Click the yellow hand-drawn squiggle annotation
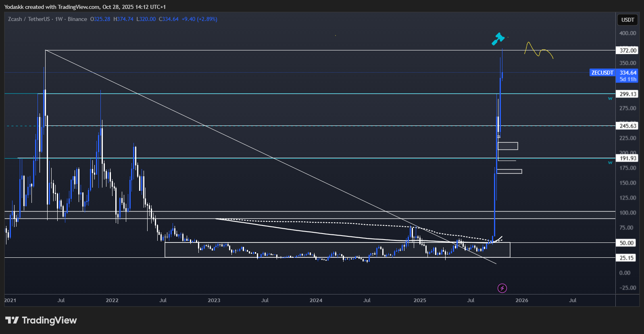Image resolution: width=644 pixels, height=334 pixels. (539, 50)
